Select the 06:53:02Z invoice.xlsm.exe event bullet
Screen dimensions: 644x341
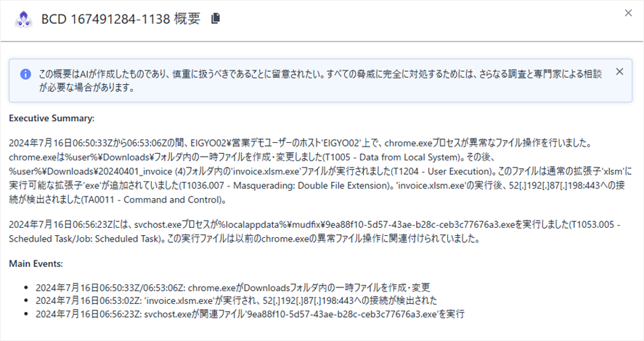click(243, 300)
